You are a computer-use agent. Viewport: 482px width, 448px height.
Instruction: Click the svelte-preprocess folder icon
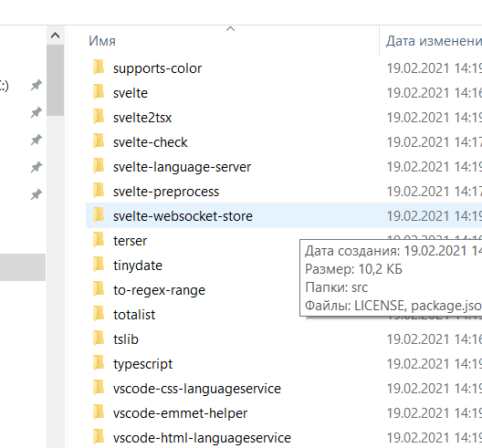(99, 191)
